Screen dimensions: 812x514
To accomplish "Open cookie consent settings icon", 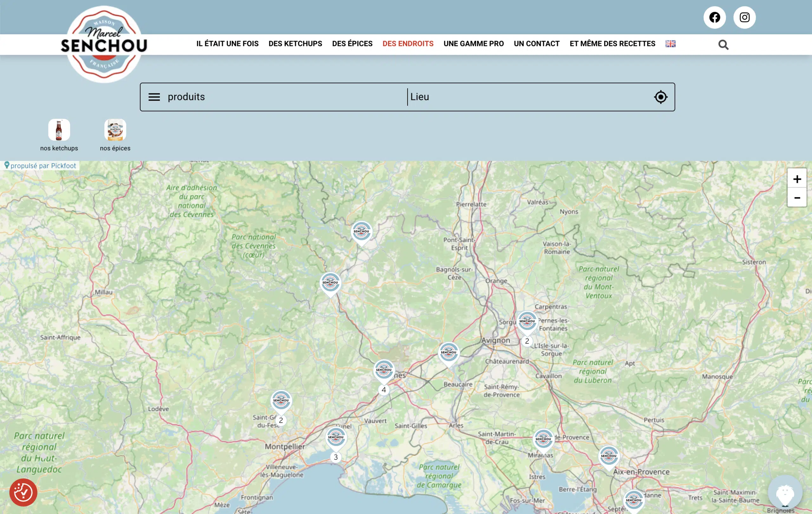I will (x=23, y=492).
